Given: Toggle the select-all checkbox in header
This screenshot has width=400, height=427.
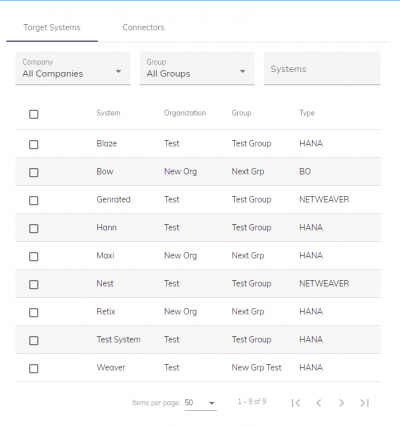Looking at the screenshot, I should pyautogui.click(x=34, y=114).
